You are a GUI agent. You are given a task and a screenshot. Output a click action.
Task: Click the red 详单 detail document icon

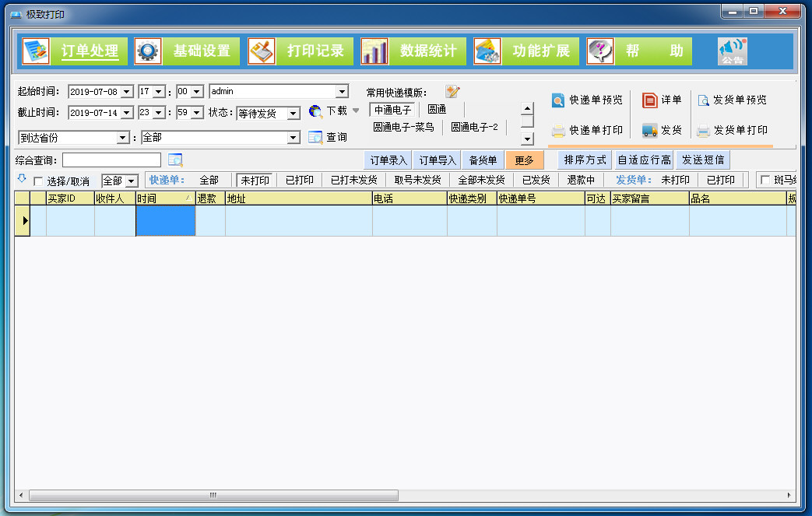pos(649,100)
